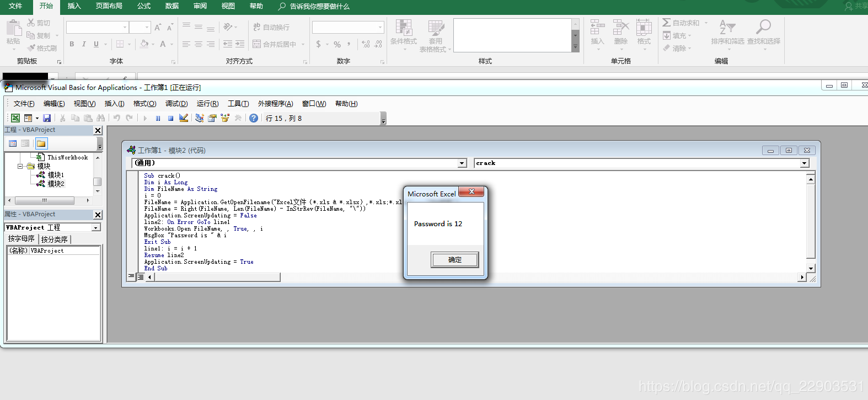This screenshot has width=868, height=400.
Task: Open VBA Help question mark icon
Action: tap(254, 118)
